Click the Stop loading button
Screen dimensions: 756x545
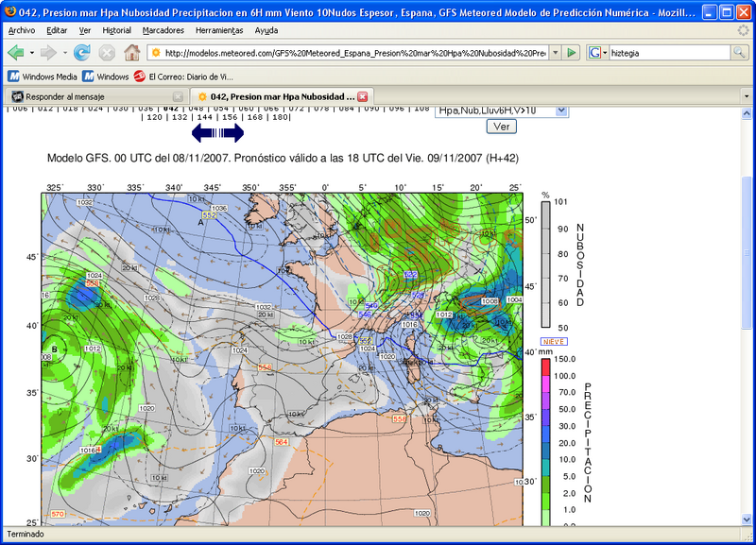(107, 53)
